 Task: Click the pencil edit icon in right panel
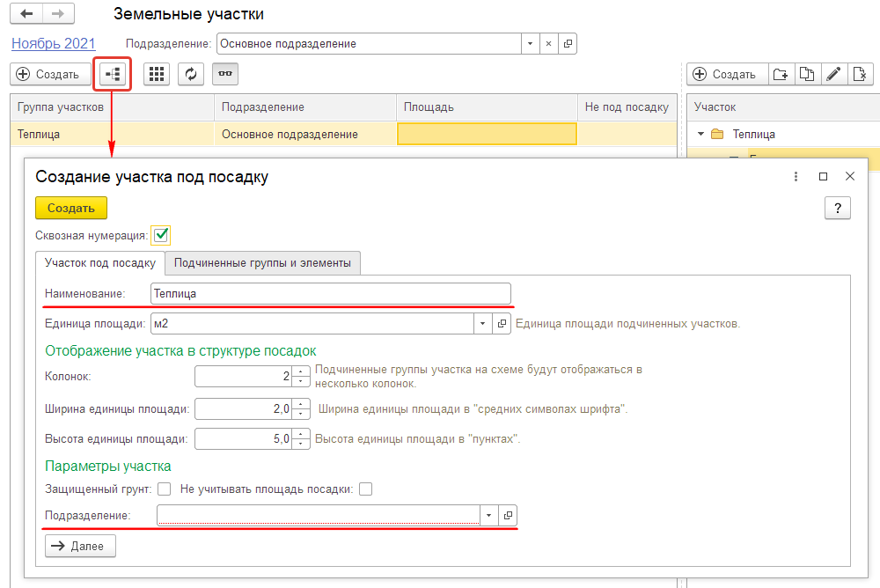[833, 75]
